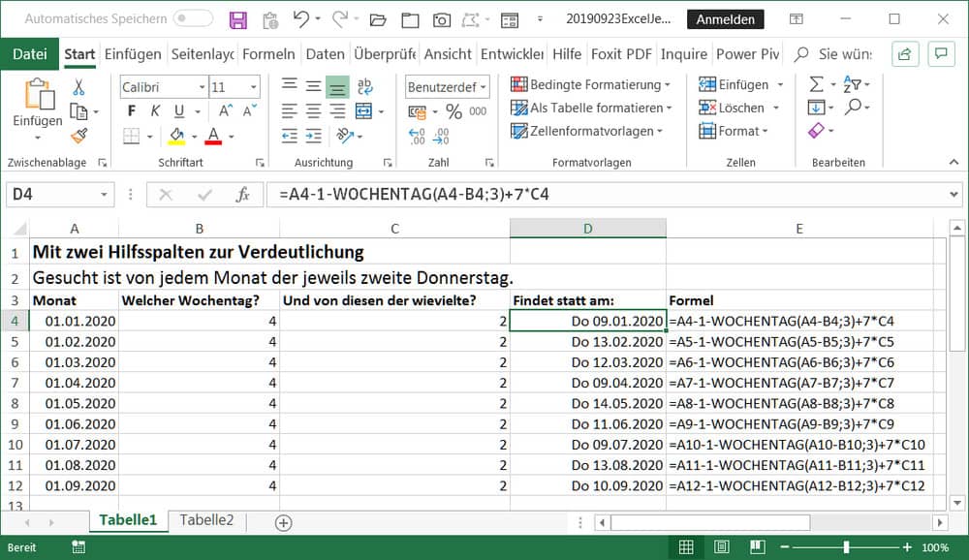Click the percent style icon
Screen dimensions: 969x560
coord(453,112)
